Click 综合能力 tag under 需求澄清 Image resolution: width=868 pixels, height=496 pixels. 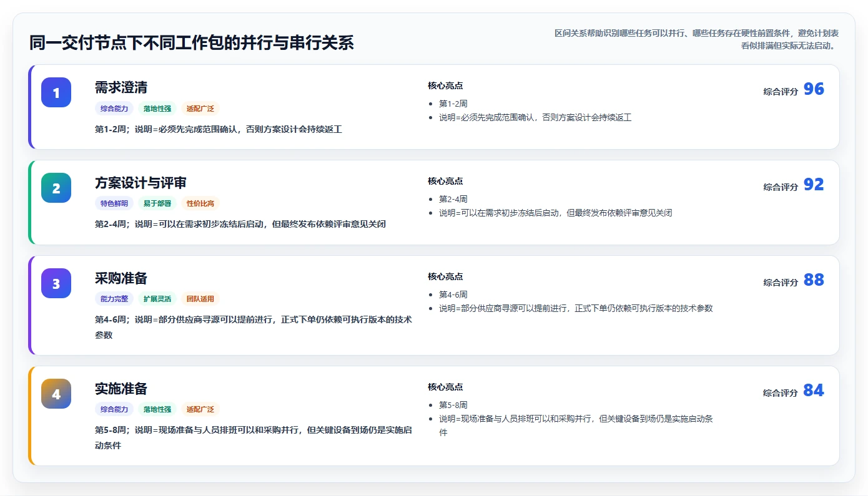click(x=114, y=109)
